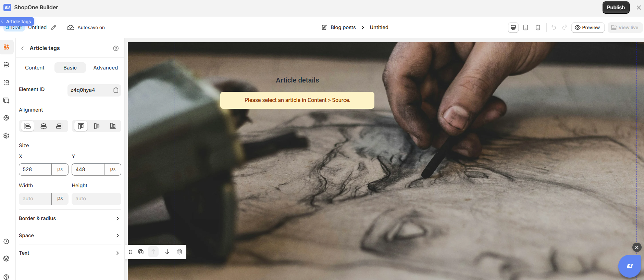
Task: Delete element using the trash icon
Action: pyautogui.click(x=179, y=252)
